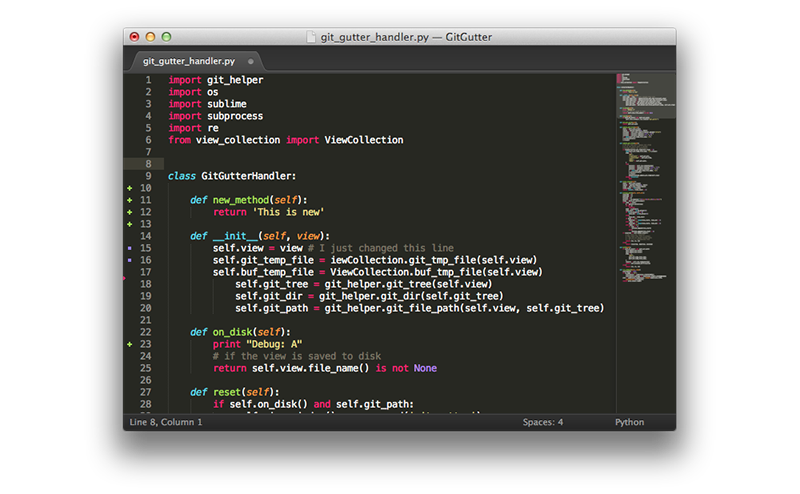Screen dimensions: 800x494
Task: Click the text 'import subprocess'
Action: pyautogui.click(x=216, y=116)
